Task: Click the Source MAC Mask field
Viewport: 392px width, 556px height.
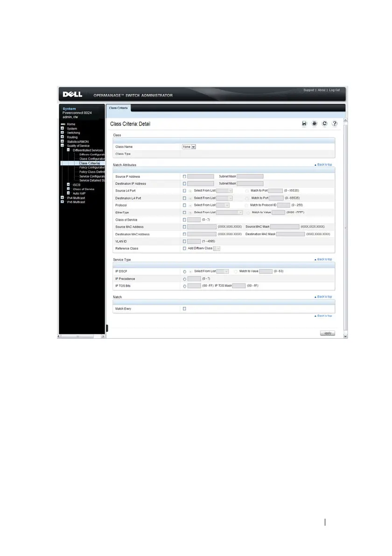Action: pos(285,227)
